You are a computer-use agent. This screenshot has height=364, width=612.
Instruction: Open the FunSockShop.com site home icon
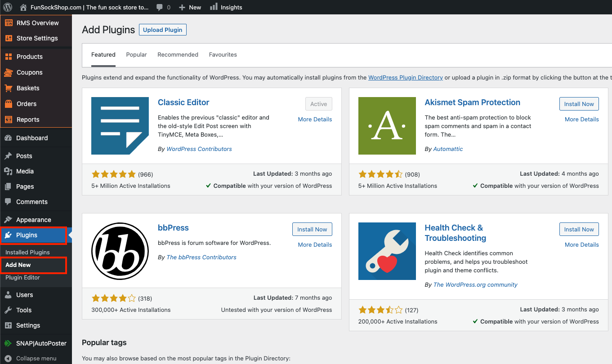click(23, 7)
